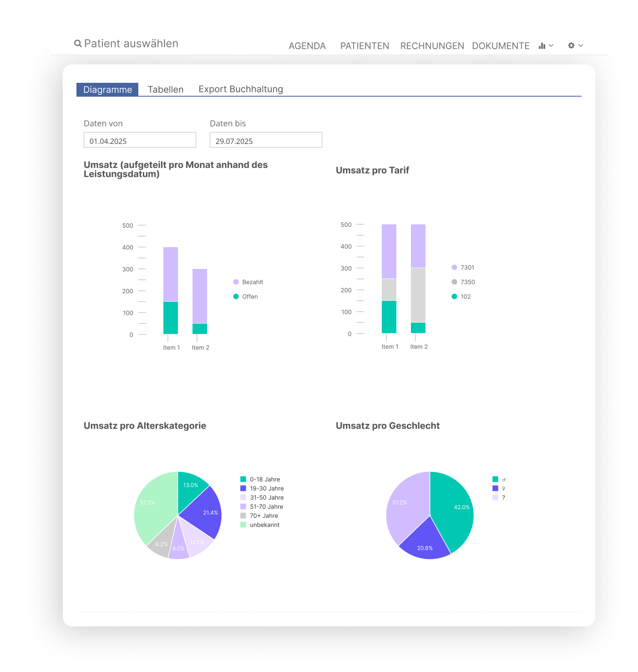Click the Daten von date field

click(x=140, y=140)
